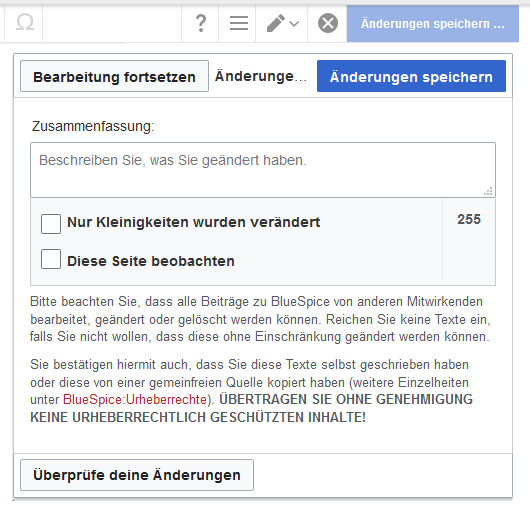Tick the 'Nur Kleinigkeiten wurden verändert' checkbox
This screenshot has width=530, height=518.
pyautogui.click(x=51, y=223)
